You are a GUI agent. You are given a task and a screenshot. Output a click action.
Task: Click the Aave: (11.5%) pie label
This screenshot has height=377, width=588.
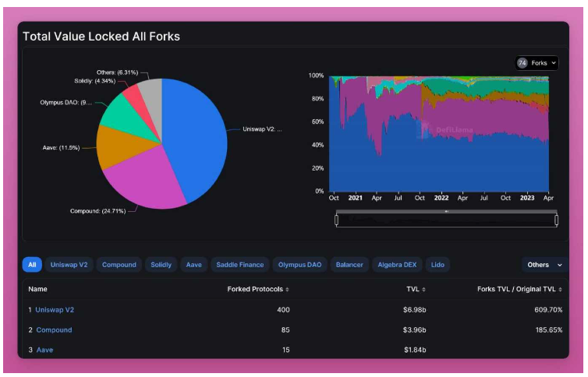[61, 148]
